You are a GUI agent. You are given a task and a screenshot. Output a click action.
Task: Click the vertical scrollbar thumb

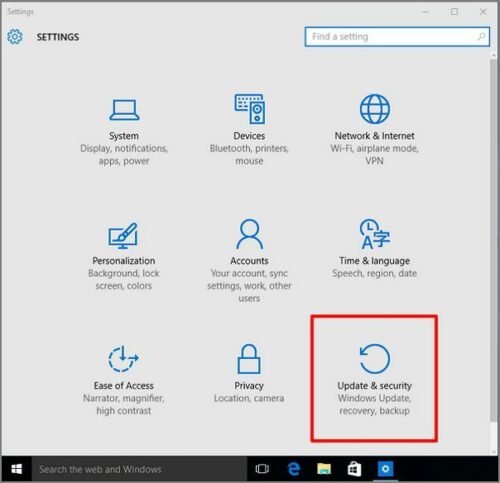tap(494, 240)
